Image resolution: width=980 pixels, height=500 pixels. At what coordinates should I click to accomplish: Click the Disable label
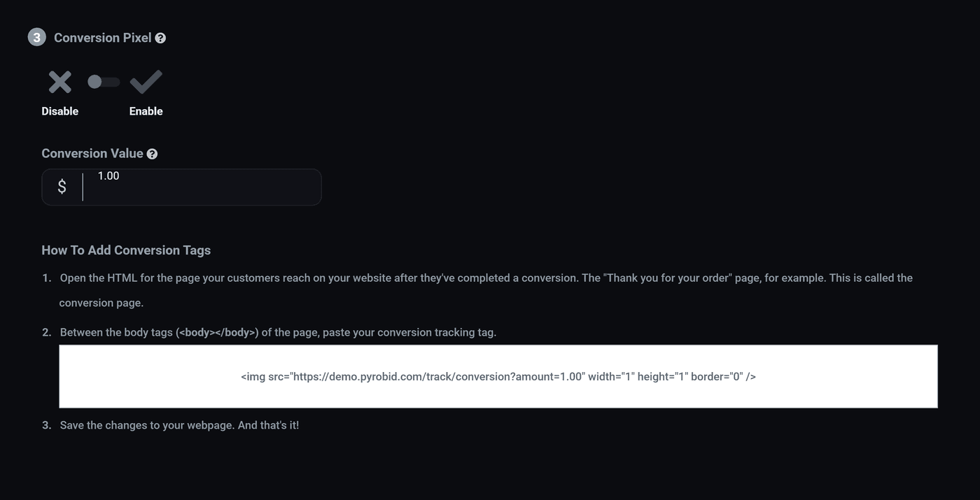tap(60, 111)
